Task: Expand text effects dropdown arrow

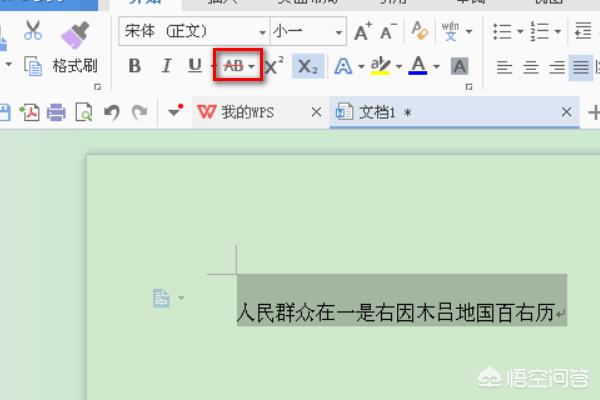Action: pyautogui.click(x=361, y=67)
